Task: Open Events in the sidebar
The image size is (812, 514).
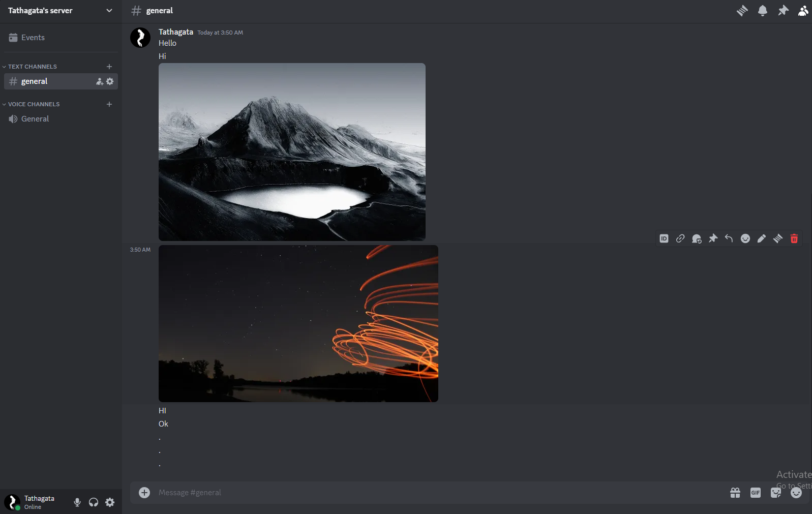Action: tap(61, 38)
